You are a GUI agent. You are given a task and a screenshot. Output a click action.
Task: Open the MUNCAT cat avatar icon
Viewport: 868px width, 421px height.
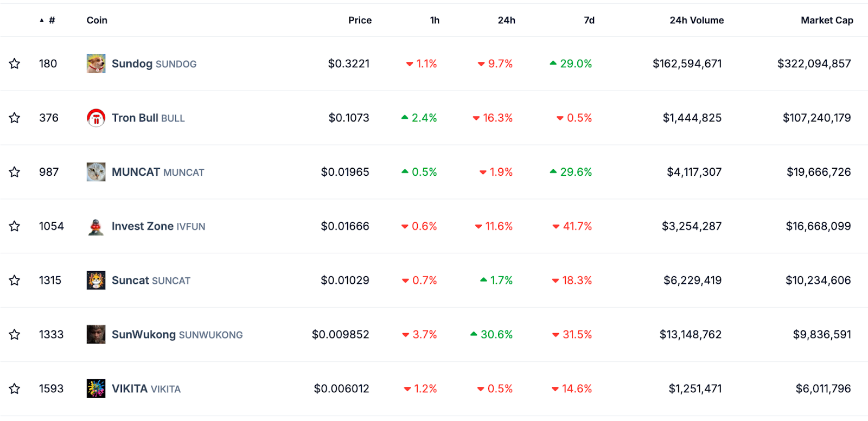click(x=96, y=172)
